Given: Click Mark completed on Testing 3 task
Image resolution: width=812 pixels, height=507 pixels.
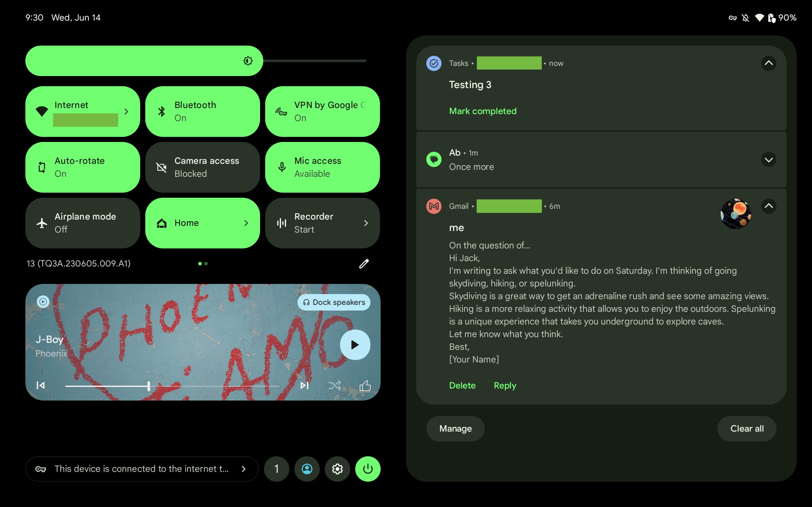Looking at the screenshot, I should click(x=482, y=111).
